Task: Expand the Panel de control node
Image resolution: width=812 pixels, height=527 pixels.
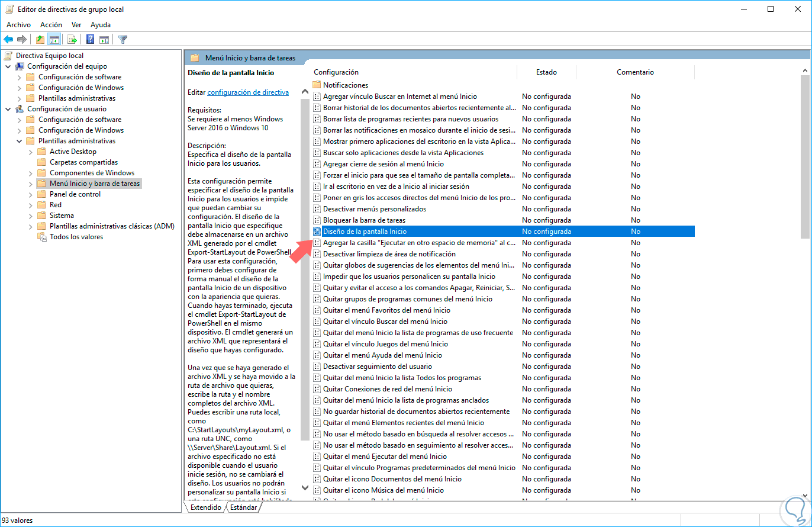Action: (x=31, y=194)
